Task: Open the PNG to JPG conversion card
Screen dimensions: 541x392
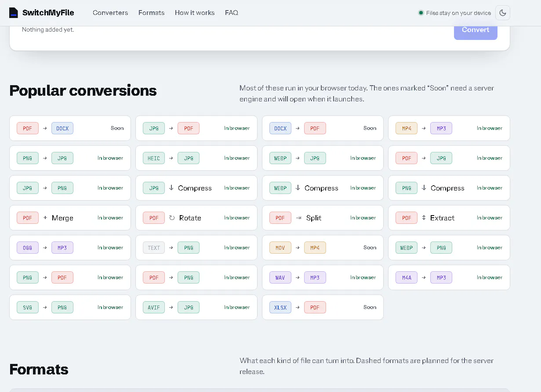Action: coord(70,158)
